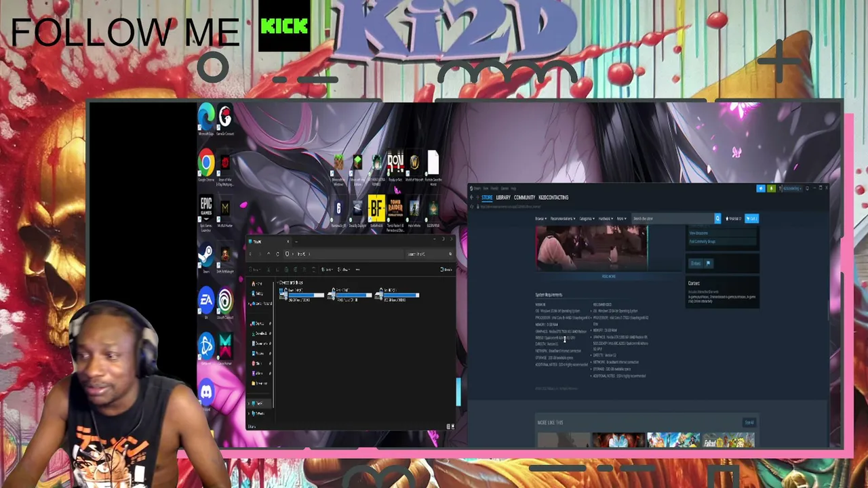Screen dimensions: 868x488
Task: Open the View dropdown in File Explorer
Action: click(x=345, y=270)
